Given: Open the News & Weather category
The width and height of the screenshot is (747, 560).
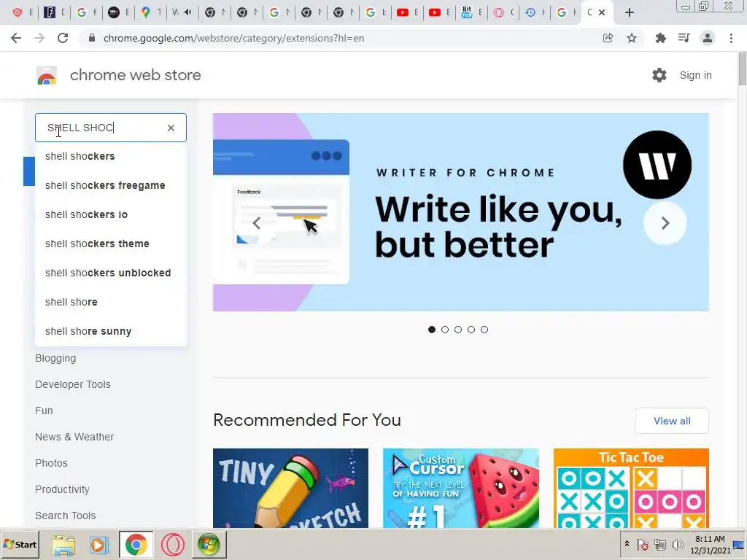Looking at the screenshot, I should pyautogui.click(x=74, y=437).
